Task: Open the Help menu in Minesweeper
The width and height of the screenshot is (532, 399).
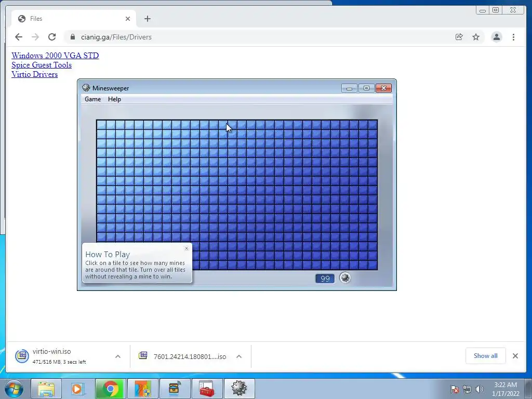Action: coord(114,99)
